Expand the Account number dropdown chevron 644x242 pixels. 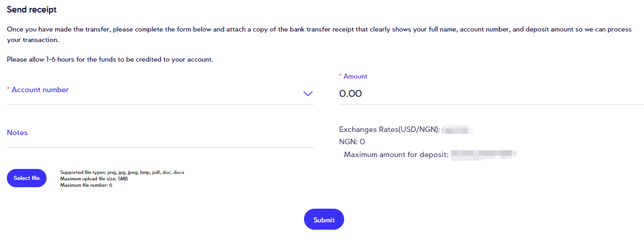pyautogui.click(x=308, y=94)
